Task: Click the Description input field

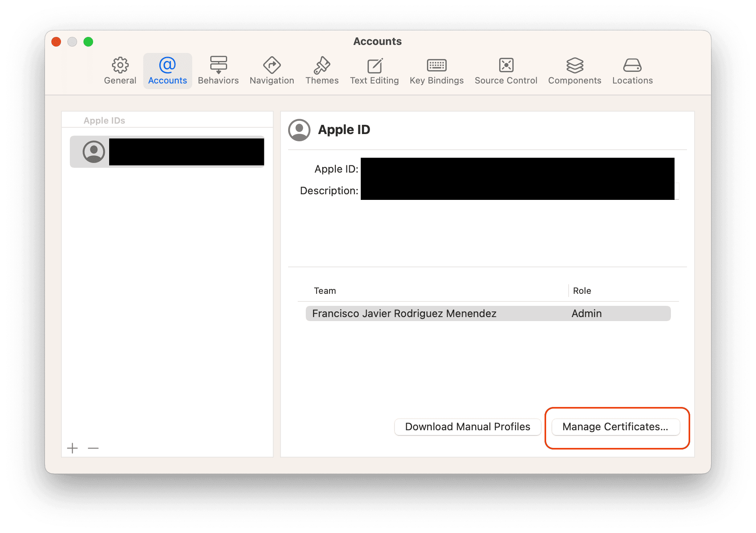Action: [x=518, y=191]
